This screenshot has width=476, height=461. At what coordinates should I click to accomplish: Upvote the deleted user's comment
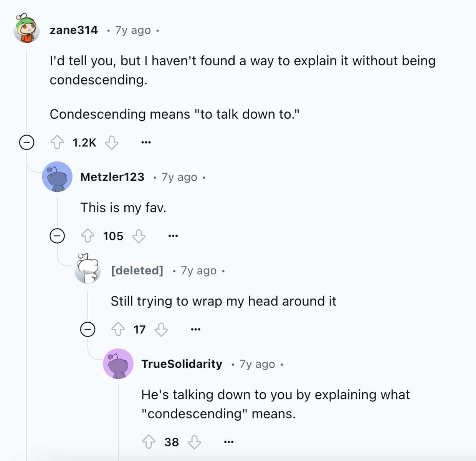(118, 329)
